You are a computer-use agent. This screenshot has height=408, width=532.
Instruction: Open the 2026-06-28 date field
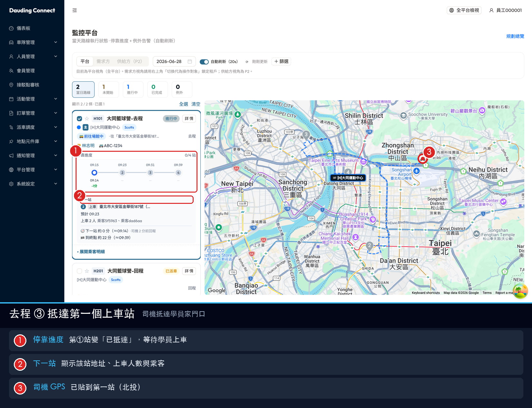(x=174, y=61)
